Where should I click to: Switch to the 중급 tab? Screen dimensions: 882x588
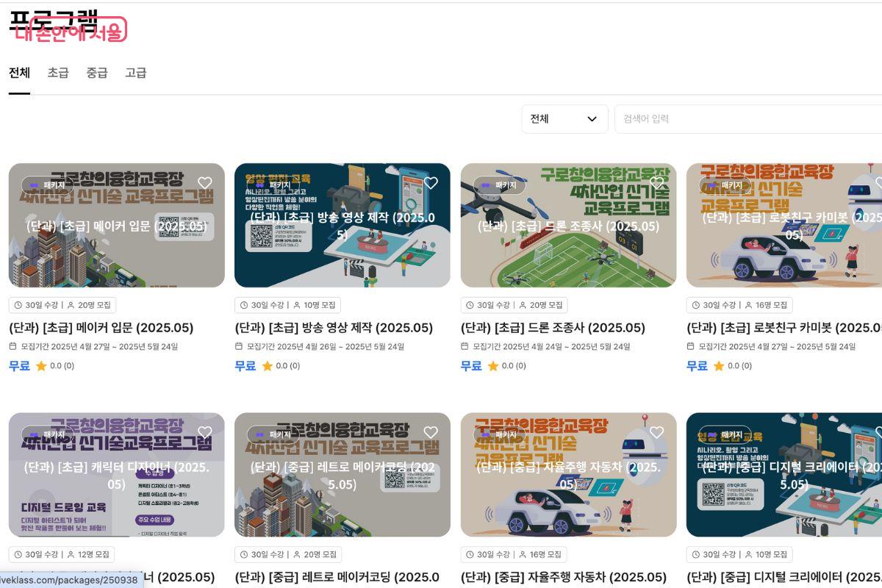coord(97,73)
